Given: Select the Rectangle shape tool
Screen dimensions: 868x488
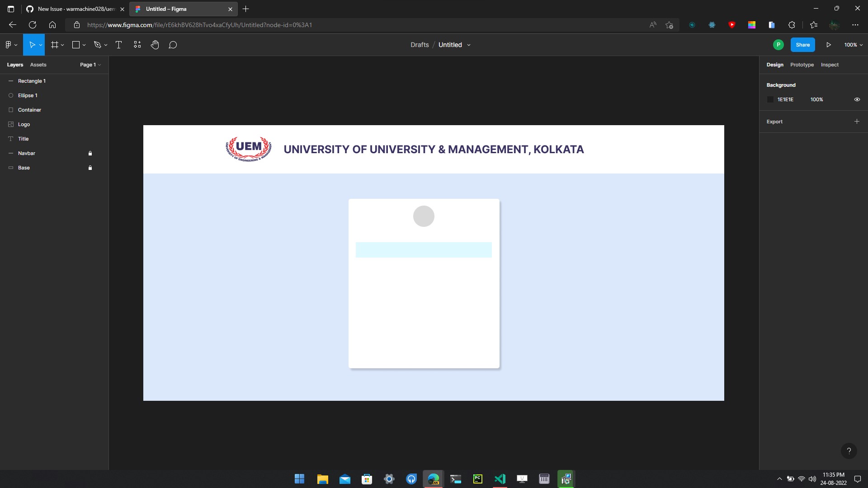Looking at the screenshot, I should click(76, 45).
